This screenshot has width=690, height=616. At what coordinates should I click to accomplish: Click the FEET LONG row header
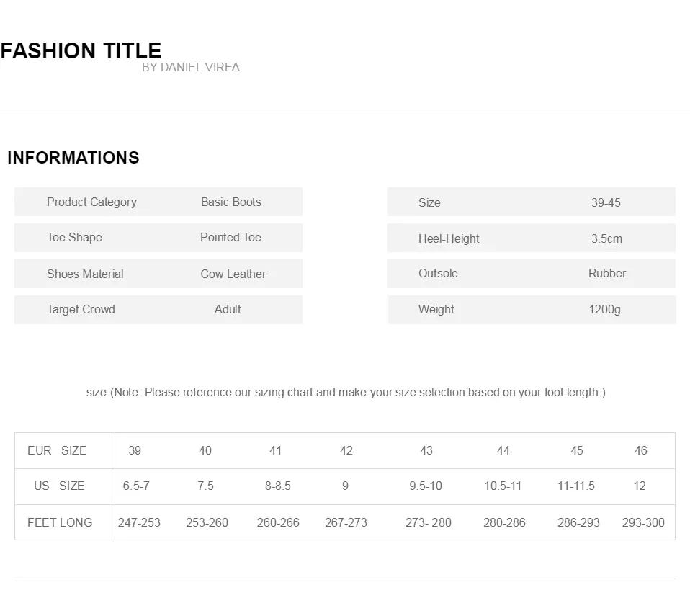(60, 522)
